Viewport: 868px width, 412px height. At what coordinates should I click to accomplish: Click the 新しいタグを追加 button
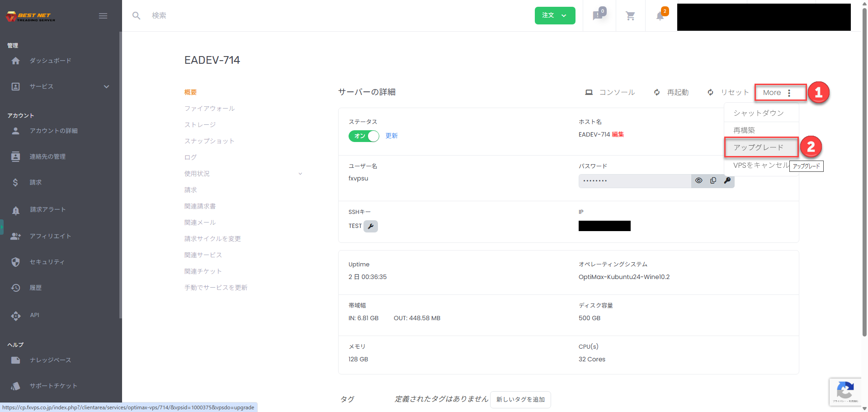point(520,399)
